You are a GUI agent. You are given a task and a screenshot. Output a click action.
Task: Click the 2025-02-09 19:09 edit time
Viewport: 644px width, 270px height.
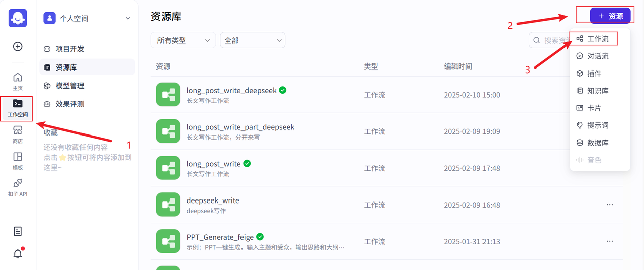click(x=472, y=131)
